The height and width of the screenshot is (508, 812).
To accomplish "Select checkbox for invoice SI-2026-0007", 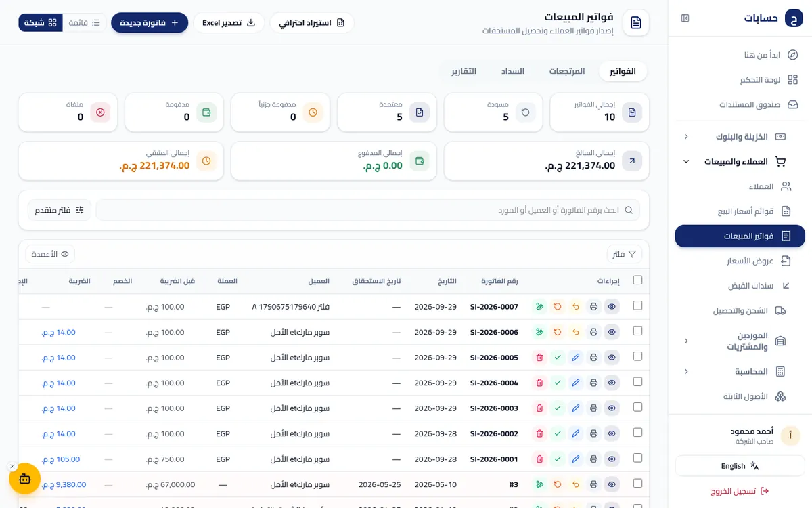I will point(637,305).
